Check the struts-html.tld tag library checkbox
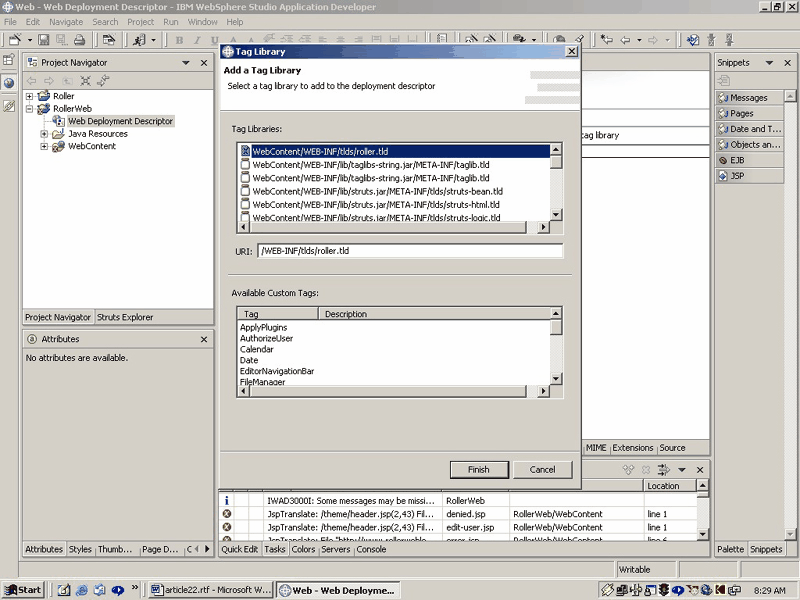 245,204
